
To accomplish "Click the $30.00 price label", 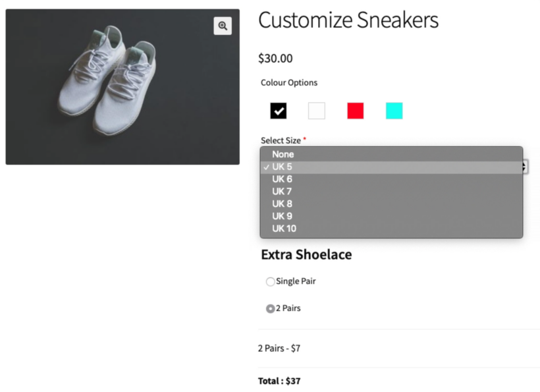I will point(275,59).
